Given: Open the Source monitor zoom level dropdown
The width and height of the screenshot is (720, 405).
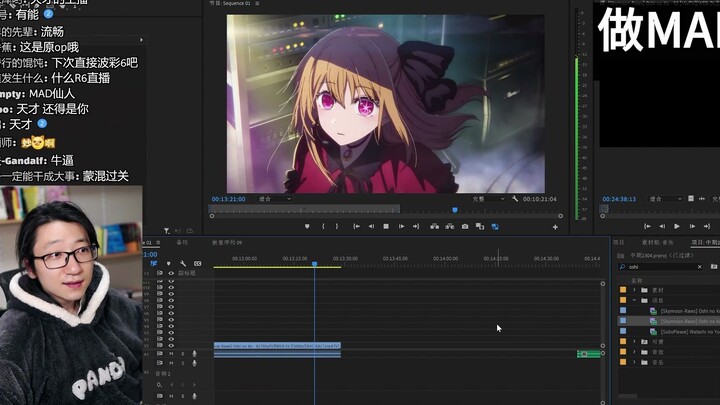Looking at the screenshot, I should pos(665,199).
